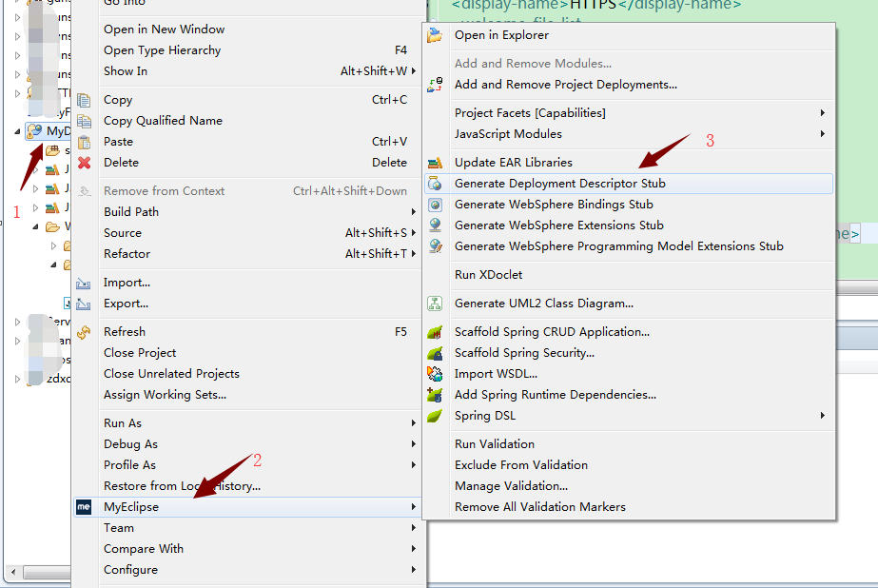The image size is (878, 588).
Task: Click the Copy icon in context menu
Action: coord(84,100)
